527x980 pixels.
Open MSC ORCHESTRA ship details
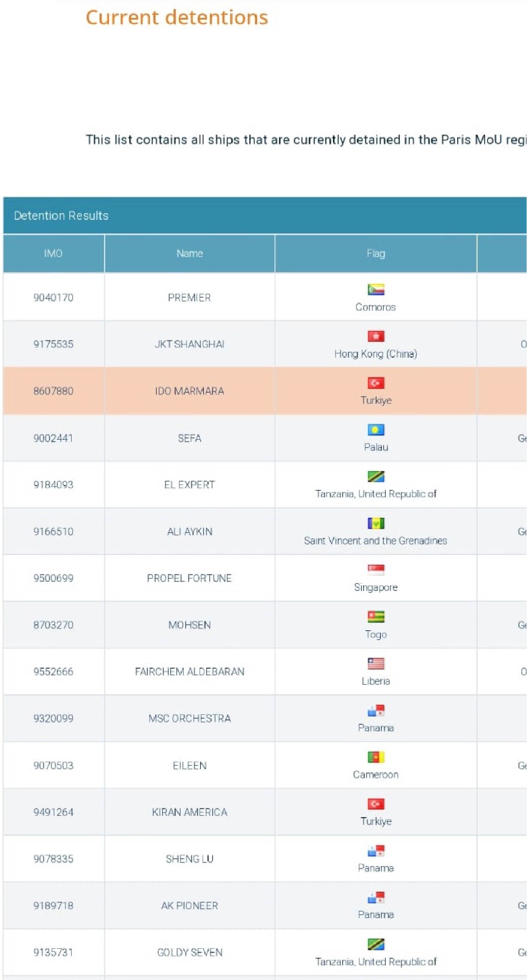click(x=190, y=718)
